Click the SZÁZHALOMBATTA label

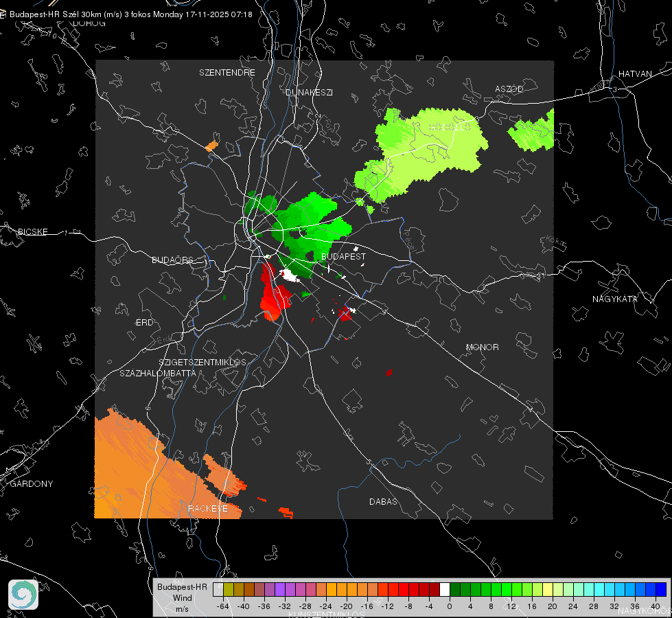point(158,373)
